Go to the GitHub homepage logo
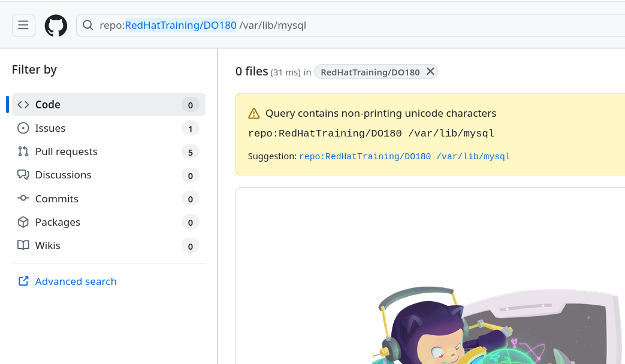Viewport: 625px width, 364px height. click(56, 25)
